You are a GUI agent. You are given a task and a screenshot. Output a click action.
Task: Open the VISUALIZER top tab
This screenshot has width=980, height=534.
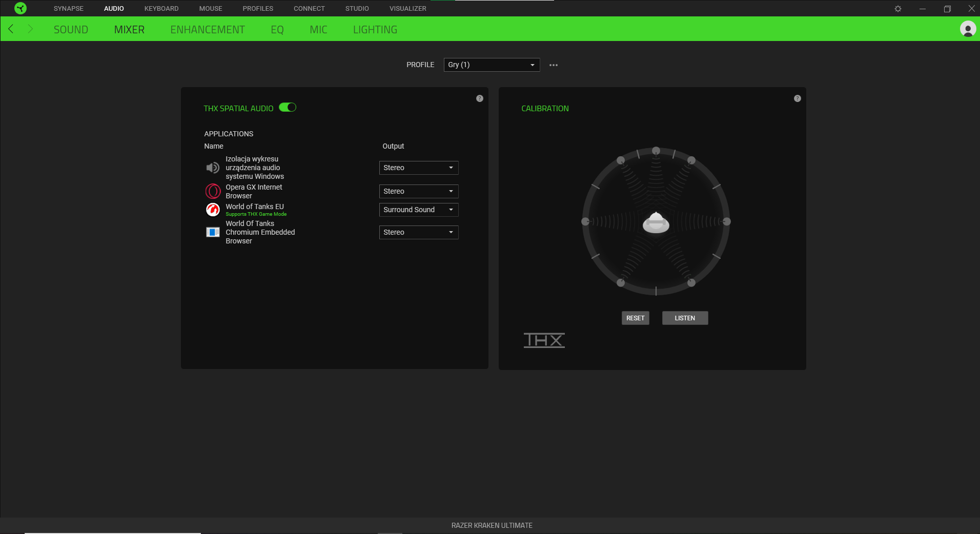tap(408, 9)
